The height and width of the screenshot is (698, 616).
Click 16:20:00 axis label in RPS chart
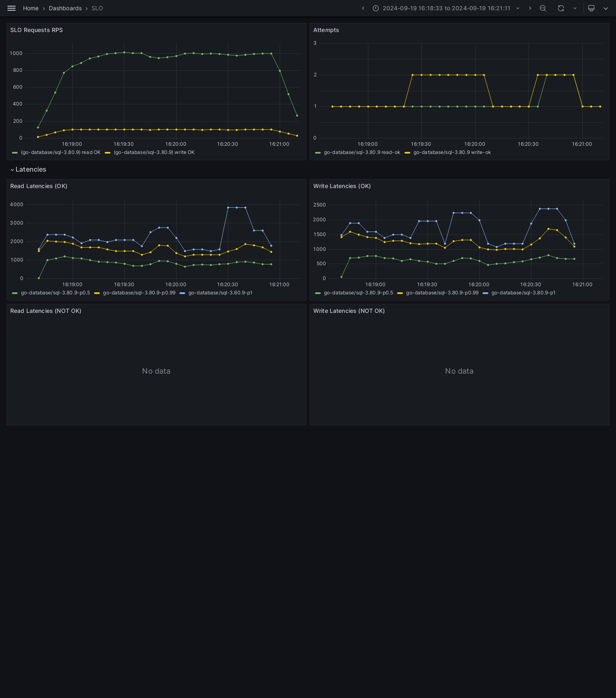point(176,144)
